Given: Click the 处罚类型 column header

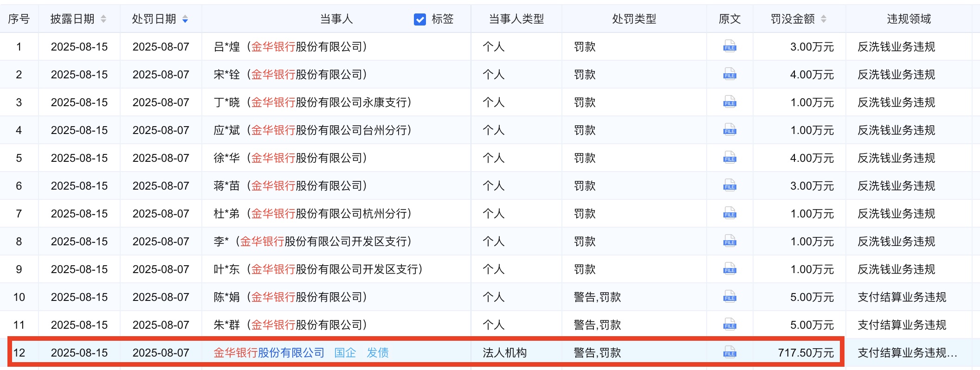Looking at the screenshot, I should [634, 19].
